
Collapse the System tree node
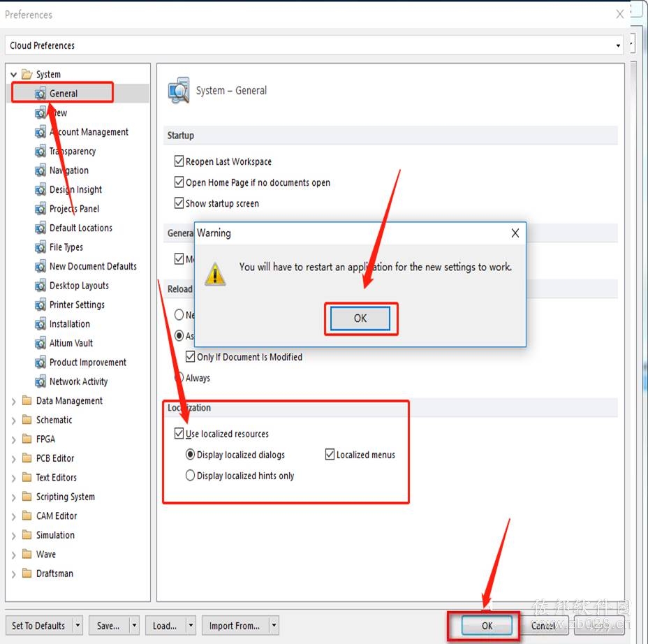coord(14,75)
